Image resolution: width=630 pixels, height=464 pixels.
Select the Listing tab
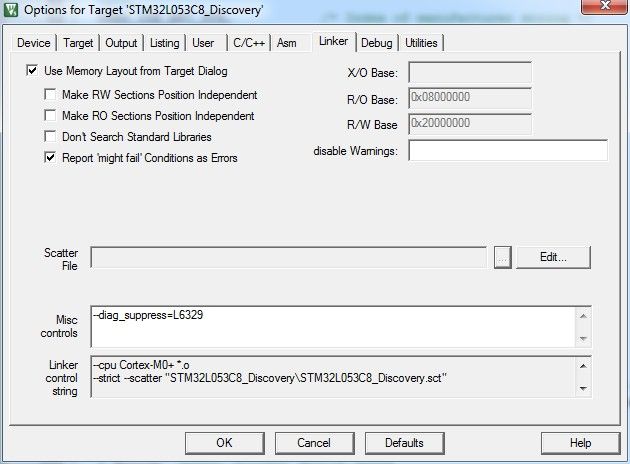coord(165,43)
